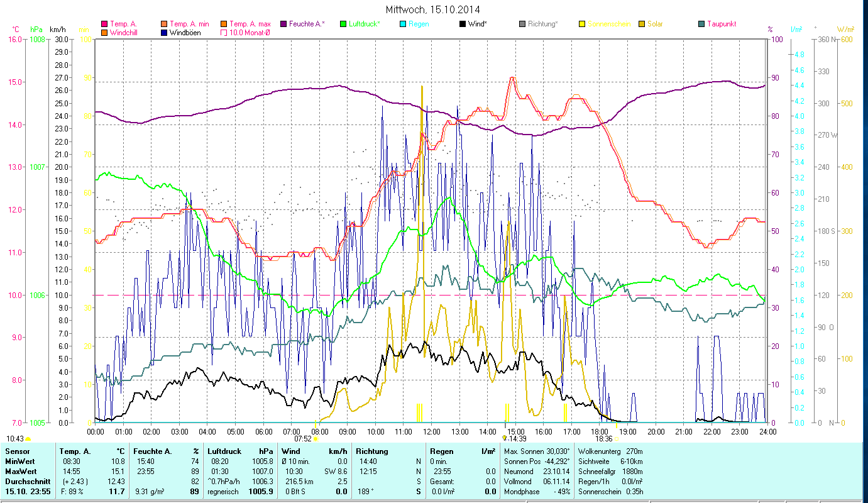The width and height of the screenshot is (868, 503).
Task: Click the pink Temp. A. legend swatch
Action: tap(104, 24)
